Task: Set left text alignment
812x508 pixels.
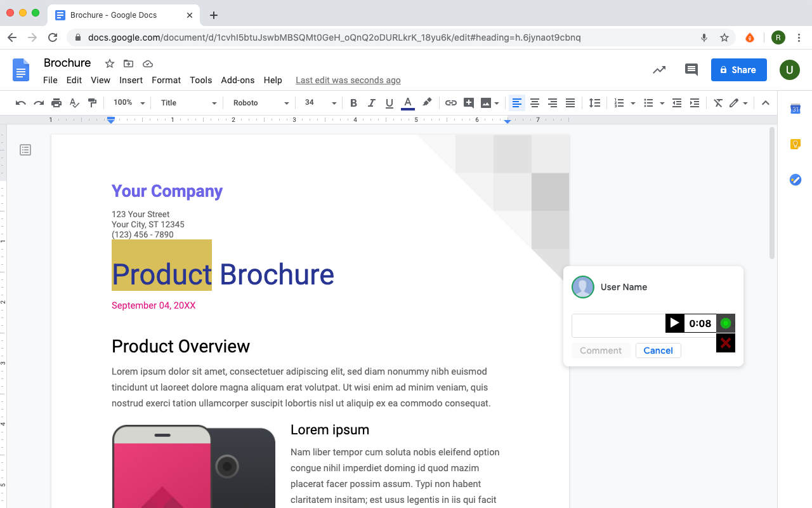Action: tap(517, 103)
